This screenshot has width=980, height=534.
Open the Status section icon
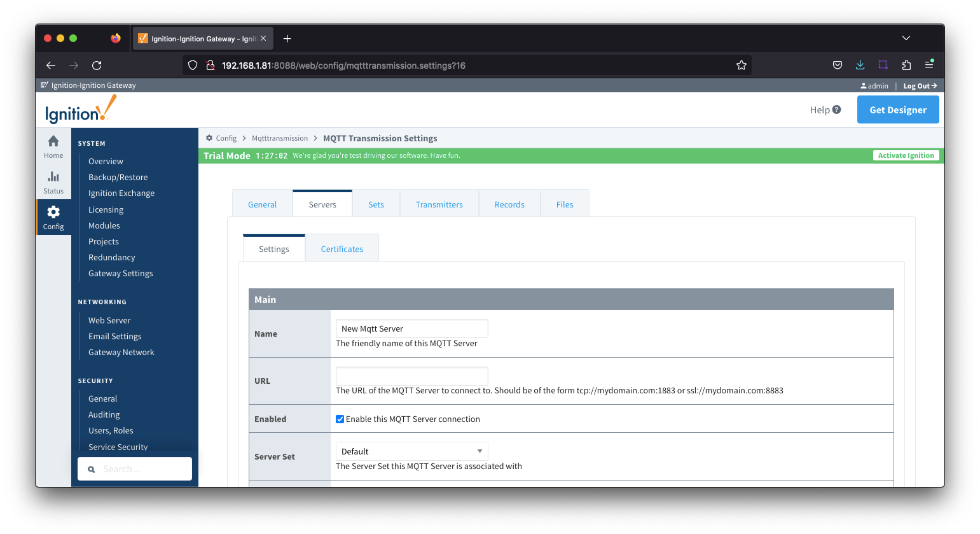tap(53, 178)
